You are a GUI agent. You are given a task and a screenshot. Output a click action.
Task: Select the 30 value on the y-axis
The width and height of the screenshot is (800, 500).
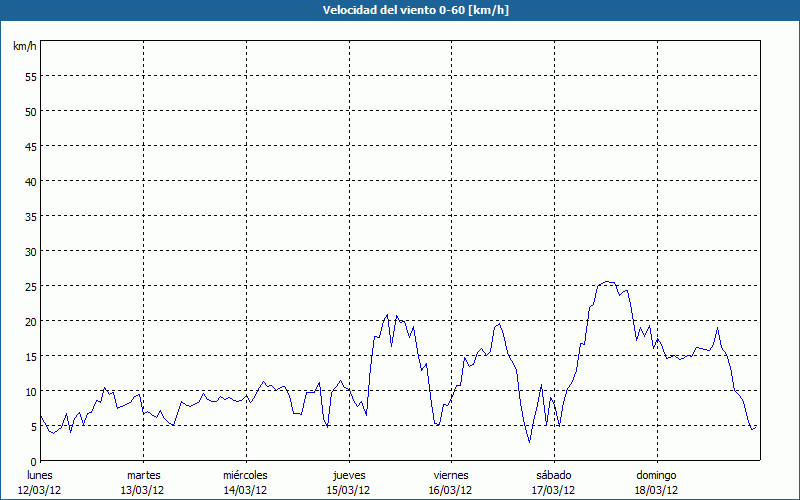pos(30,251)
